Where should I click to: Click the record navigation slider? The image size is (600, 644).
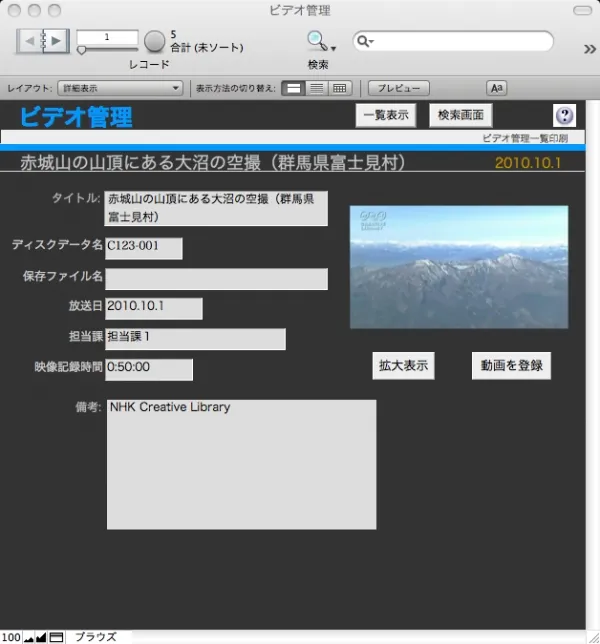[107, 49]
